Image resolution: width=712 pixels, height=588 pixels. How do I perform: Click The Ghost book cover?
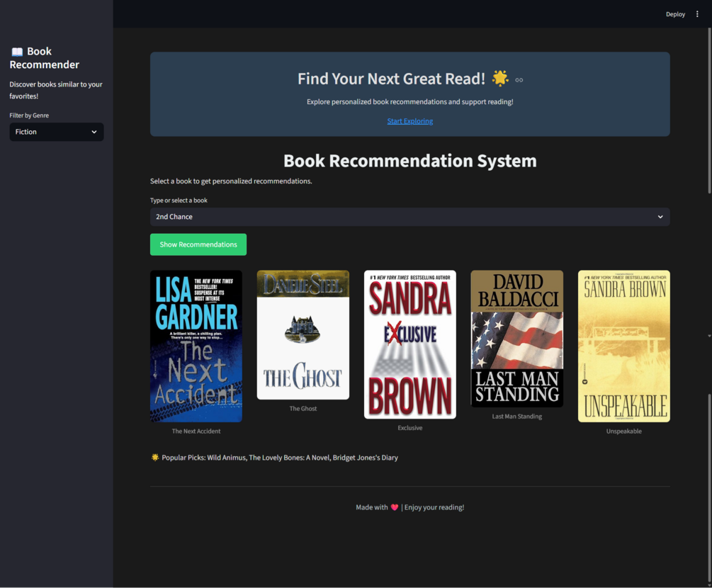[x=303, y=334]
